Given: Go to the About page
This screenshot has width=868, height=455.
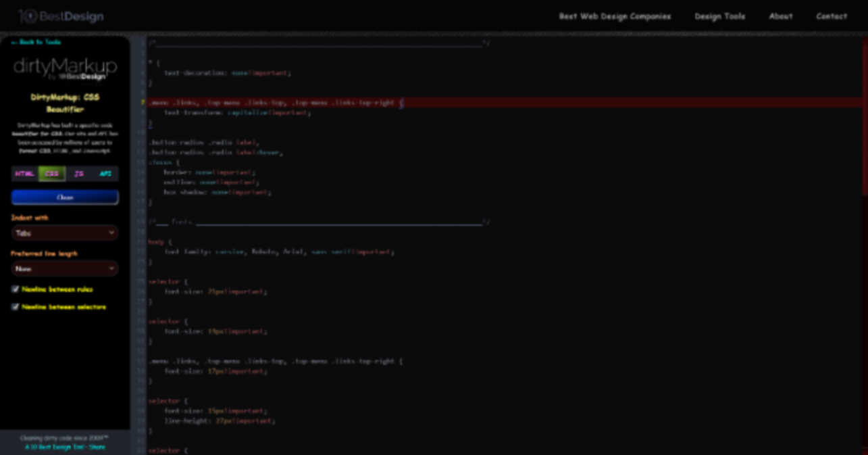Looking at the screenshot, I should [781, 16].
